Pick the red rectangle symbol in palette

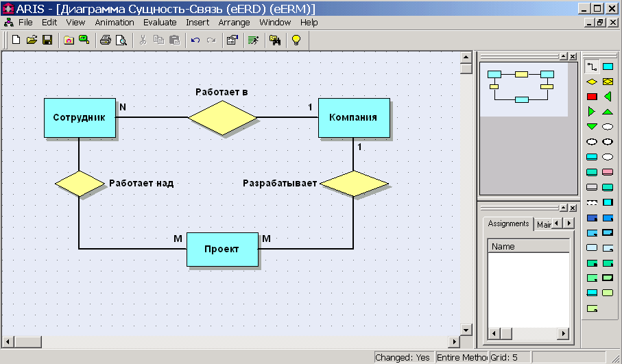tap(592, 97)
